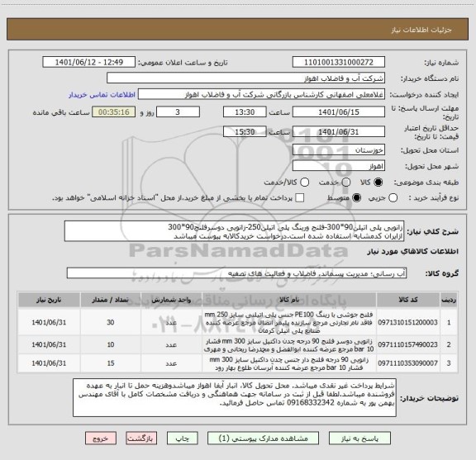Click the need number field 1101001331000272
The image size is (476, 460).
(x=339, y=62)
